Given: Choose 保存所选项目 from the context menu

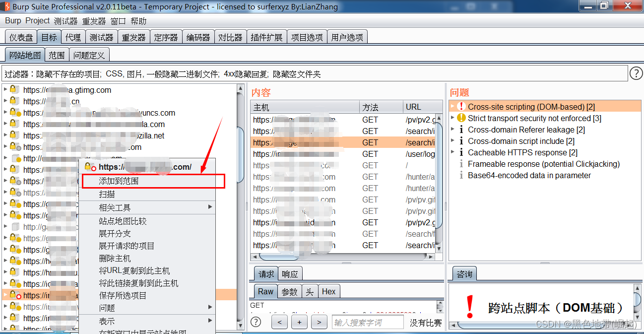Looking at the screenshot, I should tap(147, 295).
